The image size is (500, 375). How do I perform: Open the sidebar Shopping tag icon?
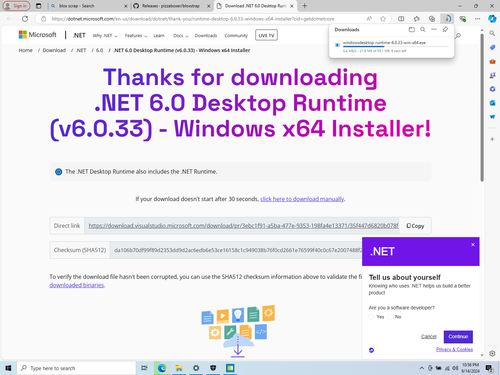pyautogui.click(x=492, y=47)
